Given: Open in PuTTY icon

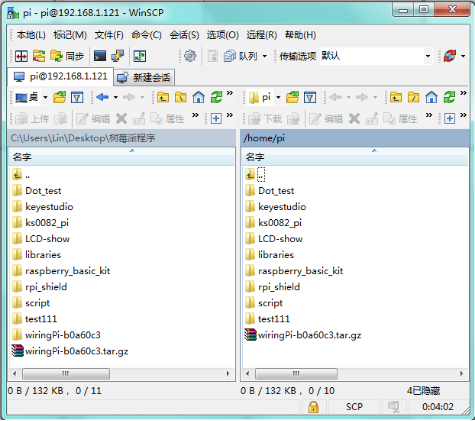Looking at the screenshot, I should (117, 56).
